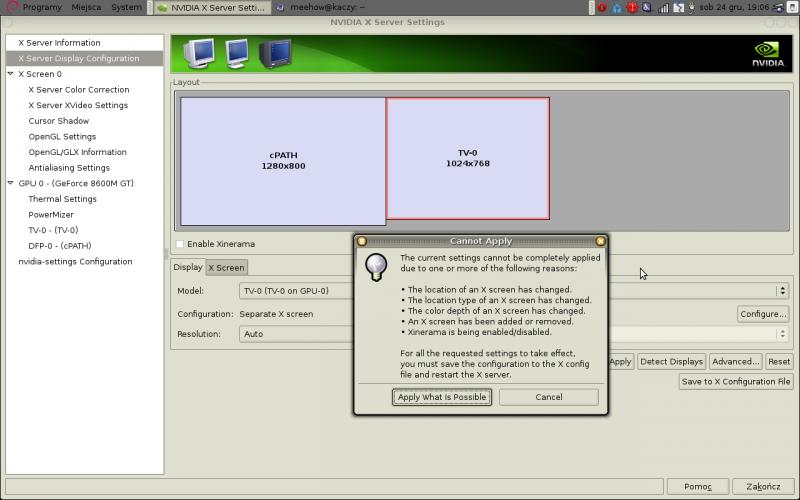Click the network signal bars tray icon

pyautogui.click(x=663, y=7)
